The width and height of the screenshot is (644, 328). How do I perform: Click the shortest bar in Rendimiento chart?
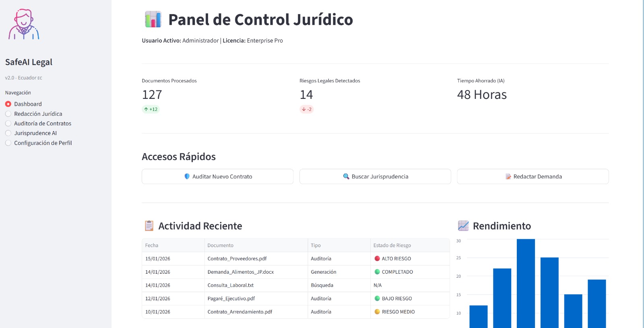pos(479,317)
